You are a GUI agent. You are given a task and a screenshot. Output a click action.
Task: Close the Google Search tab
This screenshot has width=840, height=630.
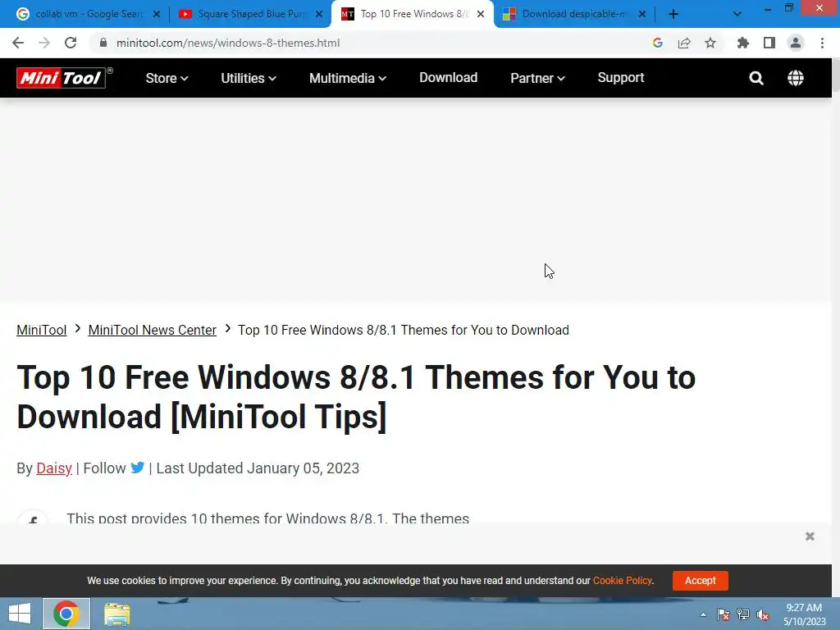157,15
